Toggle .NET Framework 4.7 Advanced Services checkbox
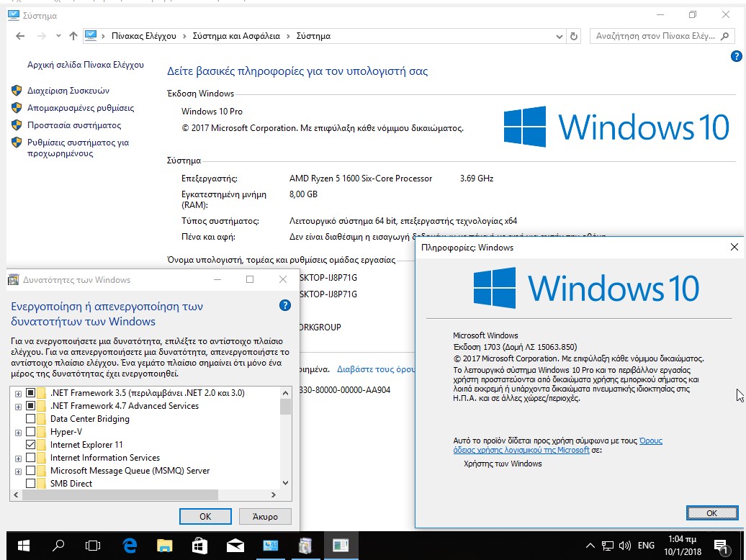The width and height of the screenshot is (746, 560). pos(30,405)
